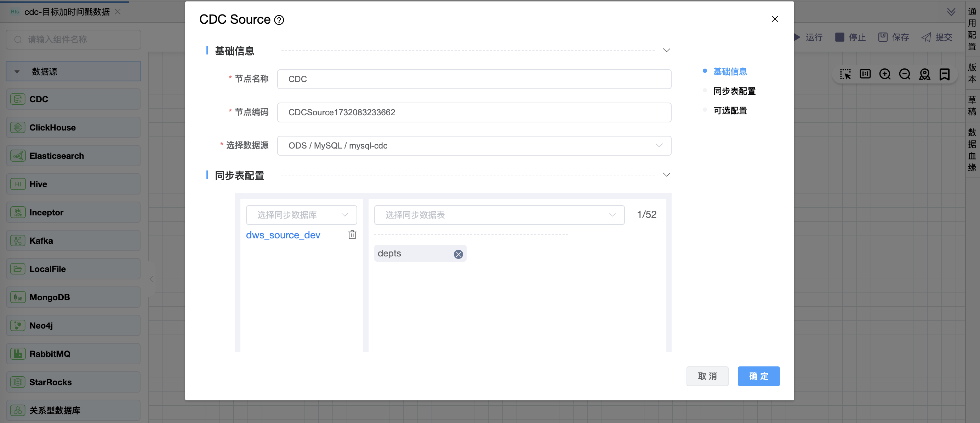Open the sync database dropdown

tap(301, 215)
